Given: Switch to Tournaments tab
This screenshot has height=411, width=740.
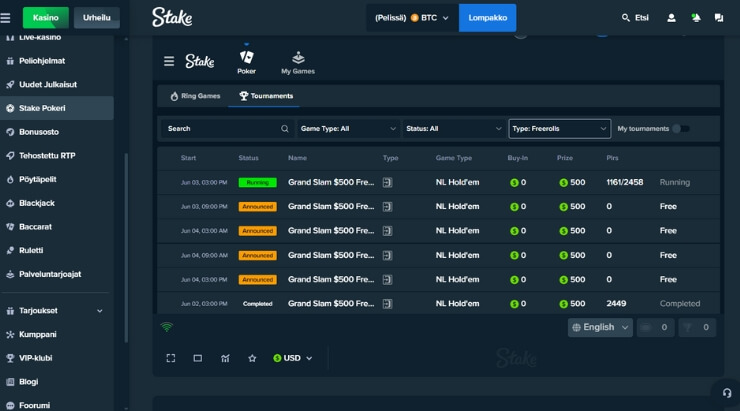Looking at the screenshot, I should coord(266,96).
